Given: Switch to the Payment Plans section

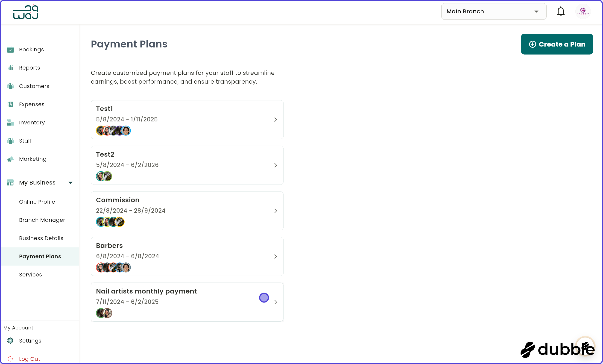Looking at the screenshot, I should [x=40, y=256].
